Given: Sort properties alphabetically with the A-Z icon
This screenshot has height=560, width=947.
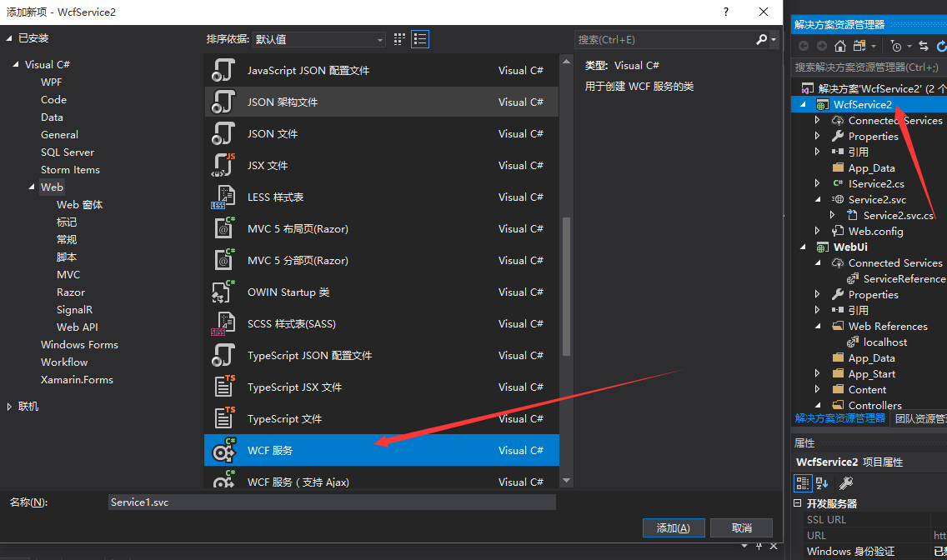Looking at the screenshot, I should tap(821, 483).
